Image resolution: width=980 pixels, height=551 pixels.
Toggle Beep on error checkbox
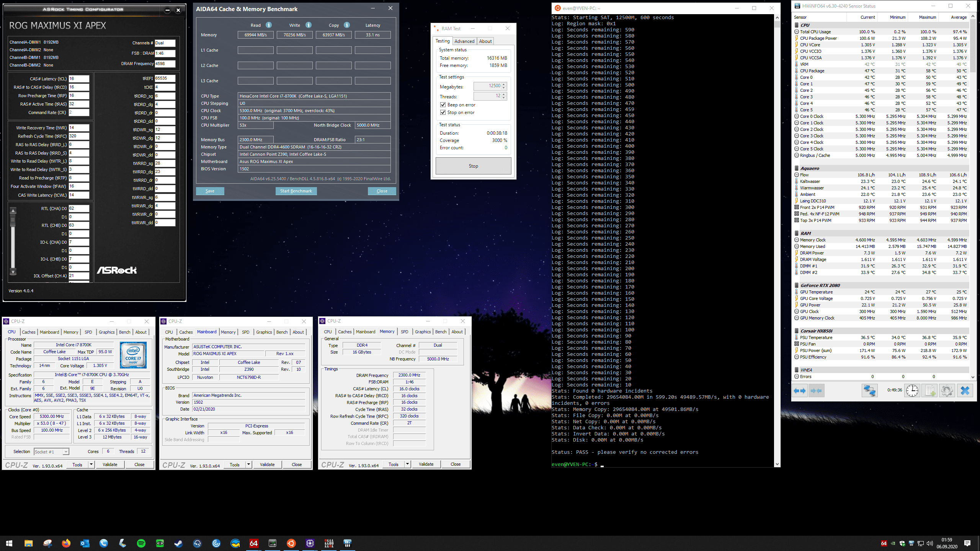[443, 105]
